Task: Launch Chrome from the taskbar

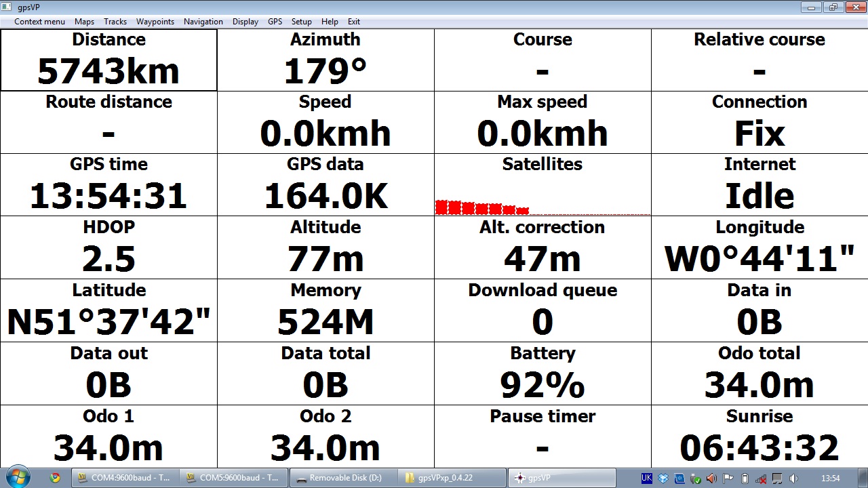Action: 55,478
